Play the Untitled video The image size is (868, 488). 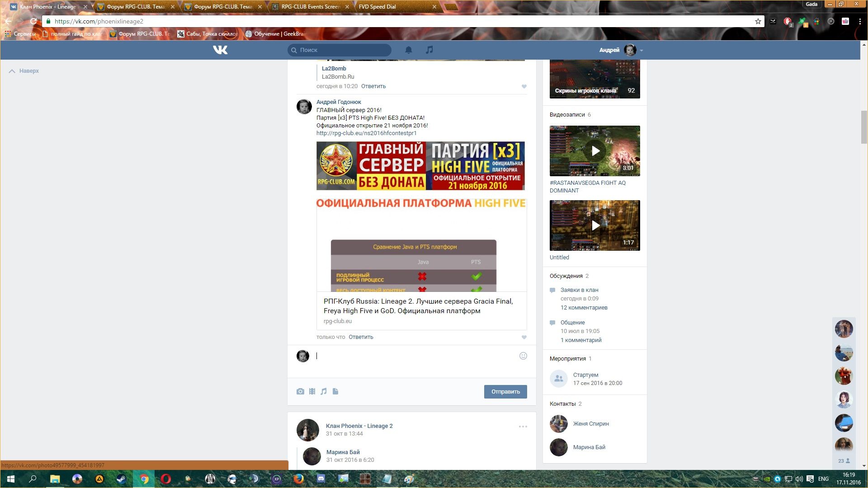(x=595, y=225)
